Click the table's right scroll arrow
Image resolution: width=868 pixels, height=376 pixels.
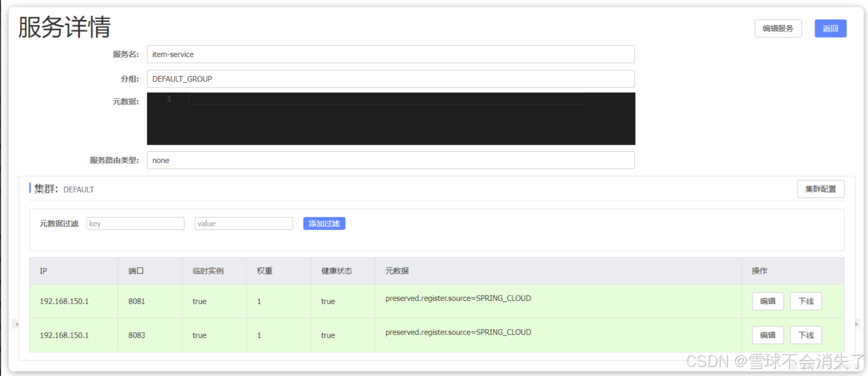click(856, 324)
